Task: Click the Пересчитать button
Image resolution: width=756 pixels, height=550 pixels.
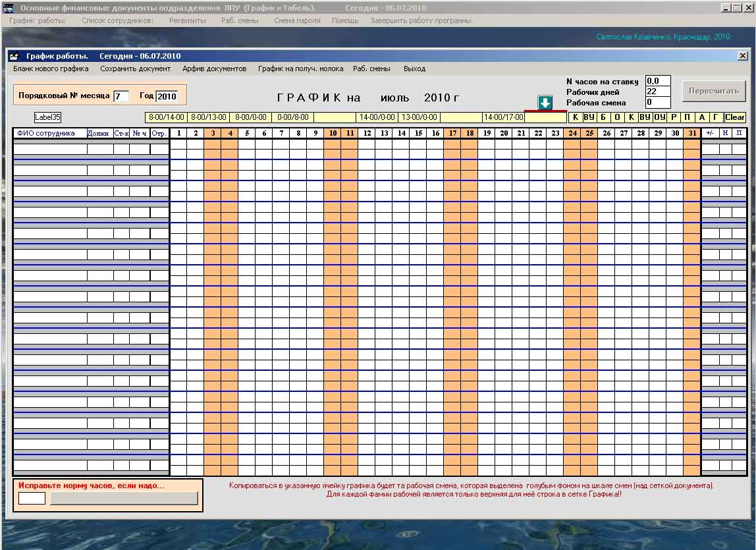Action: click(714, 91)
